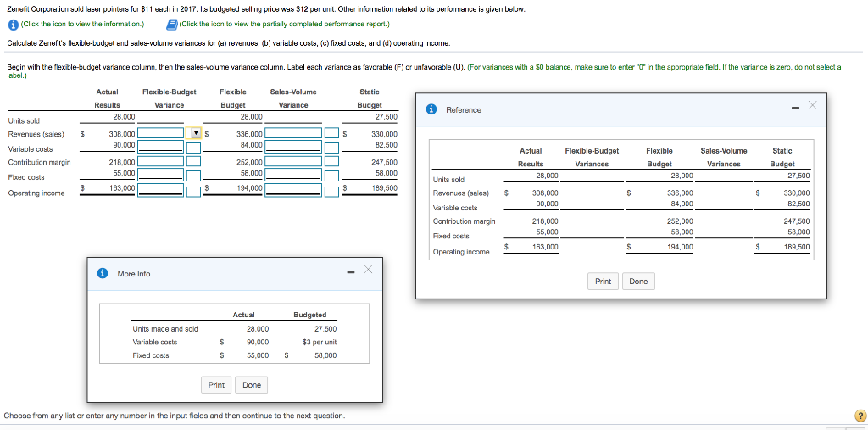Image resolution: width=868 pixels, height=430 pixels.
Task: Open link to view partially completed performance report
Action: (285, 25)
